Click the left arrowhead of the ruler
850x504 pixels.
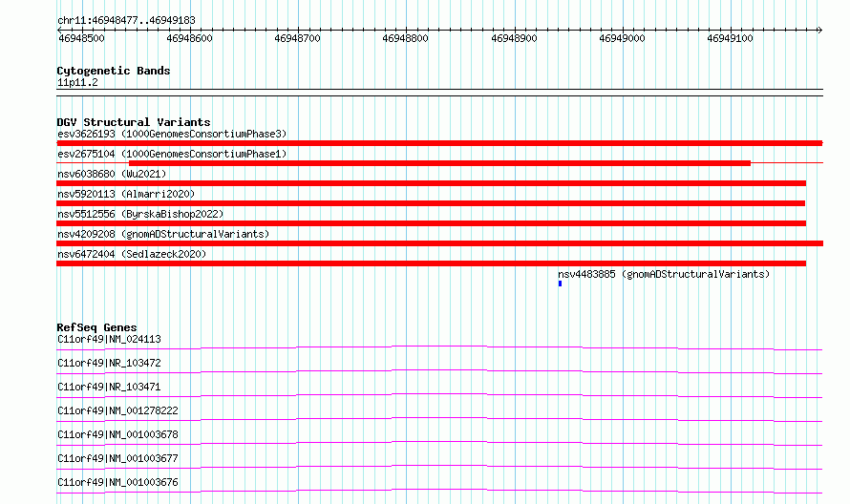(59, 30)
